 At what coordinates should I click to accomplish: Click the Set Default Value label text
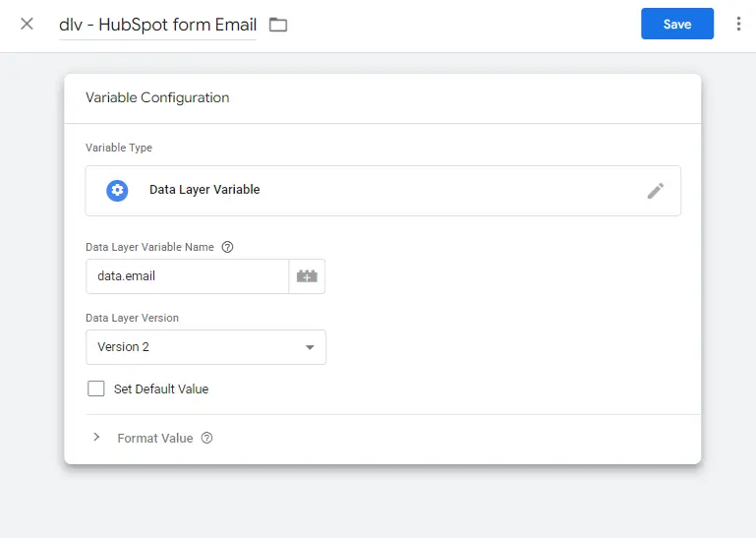tap(161, 389)
